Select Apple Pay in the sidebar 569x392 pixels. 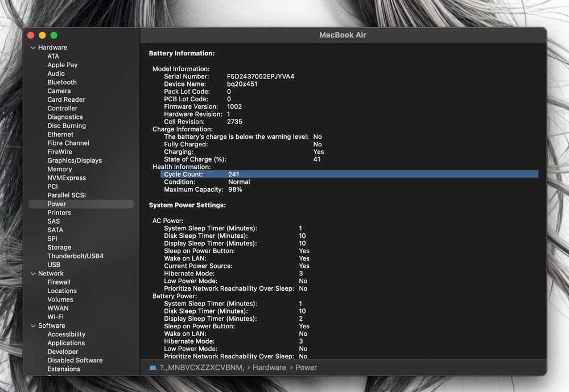[63, 65]
